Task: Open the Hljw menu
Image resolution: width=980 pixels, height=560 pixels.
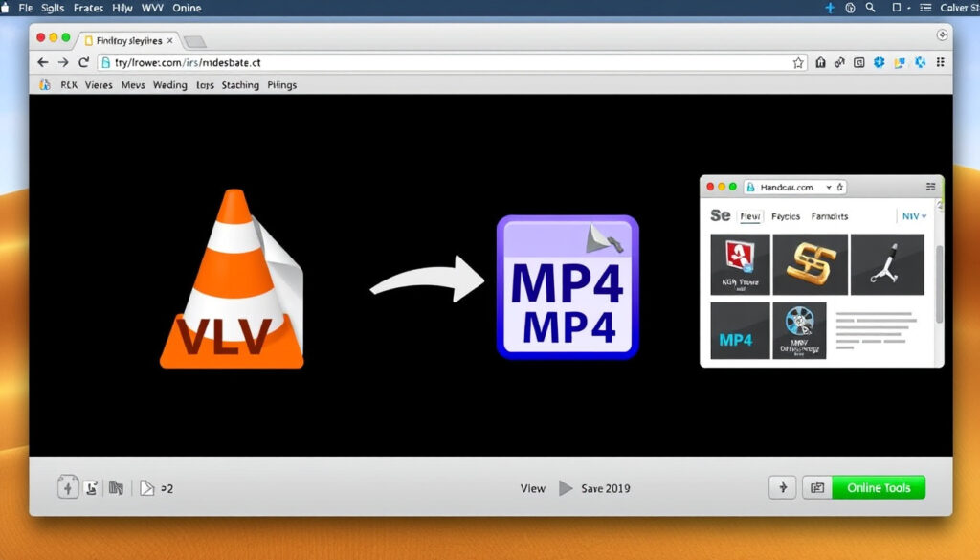Action: 122,8
